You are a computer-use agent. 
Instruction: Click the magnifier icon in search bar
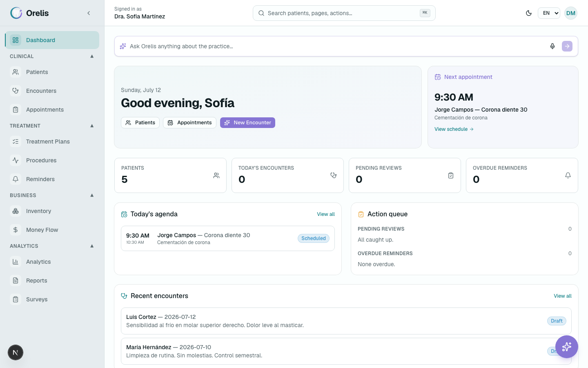click(x=261, y=13)
